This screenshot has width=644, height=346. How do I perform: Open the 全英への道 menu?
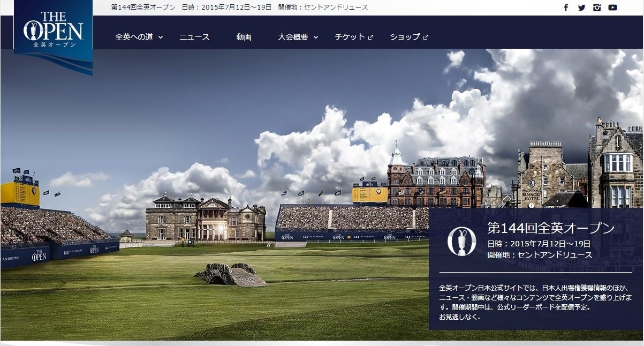(x=134, y=37)
